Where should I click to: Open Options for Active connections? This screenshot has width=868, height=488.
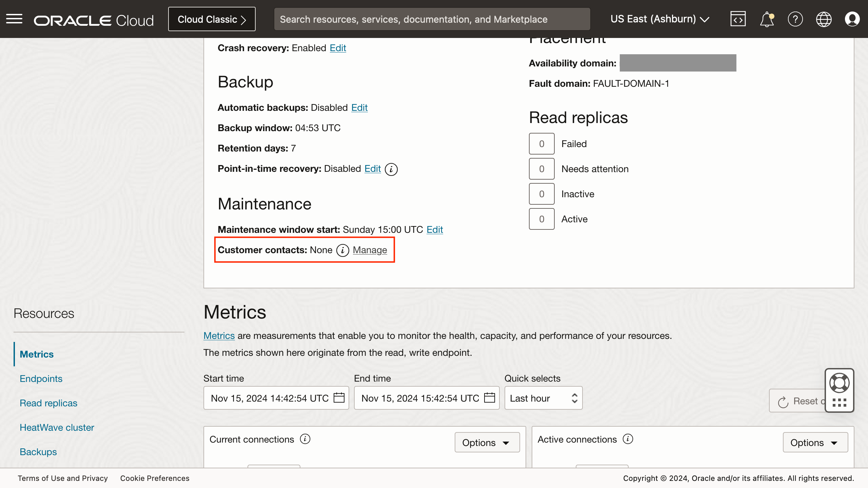[x=815, y=442]
